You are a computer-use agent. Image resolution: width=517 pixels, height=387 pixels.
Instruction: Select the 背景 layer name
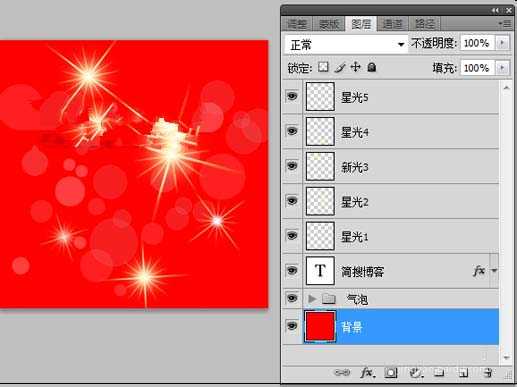[x=352, y=327]
